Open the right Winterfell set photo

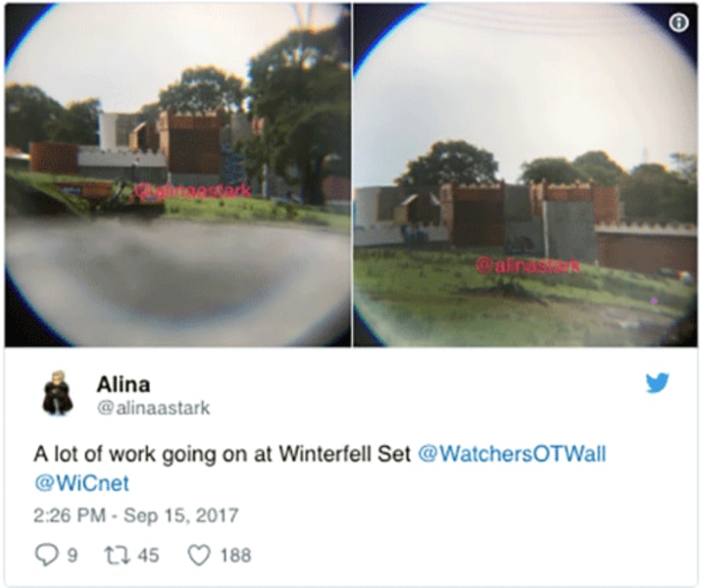pos(525,175)
